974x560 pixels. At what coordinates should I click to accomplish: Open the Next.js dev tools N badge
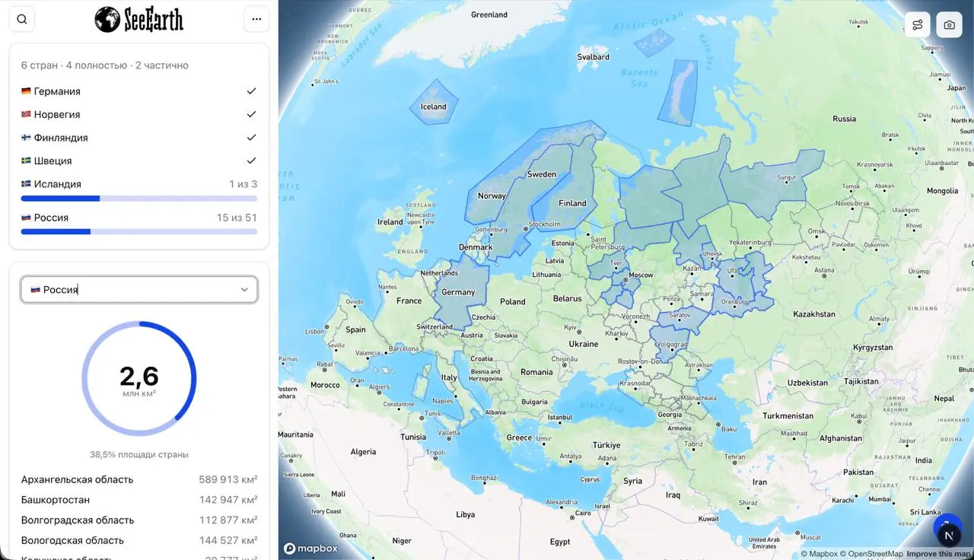point(948,536)
